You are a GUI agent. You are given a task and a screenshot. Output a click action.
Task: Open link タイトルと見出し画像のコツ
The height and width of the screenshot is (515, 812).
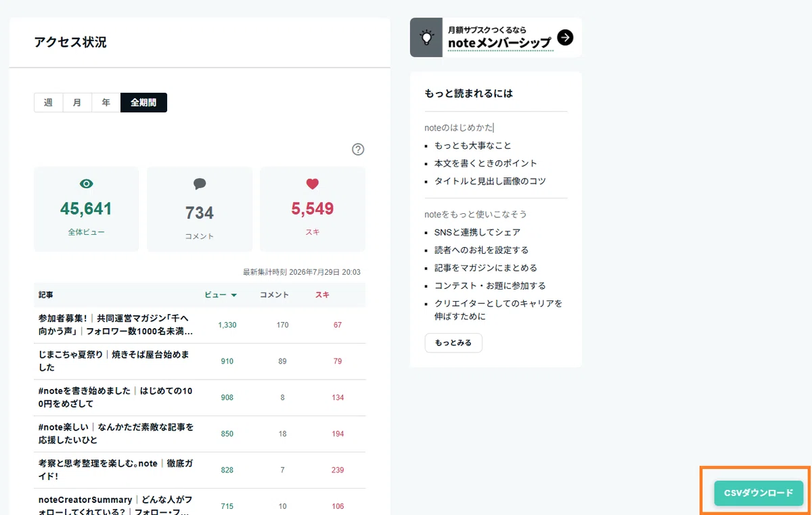coord(491,181)
